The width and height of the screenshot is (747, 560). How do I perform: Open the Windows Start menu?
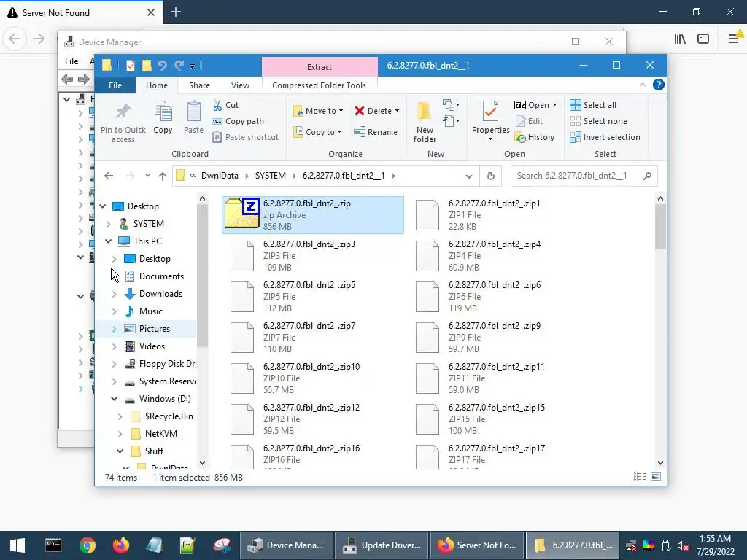pyautogui.click(x=18, y=545)
